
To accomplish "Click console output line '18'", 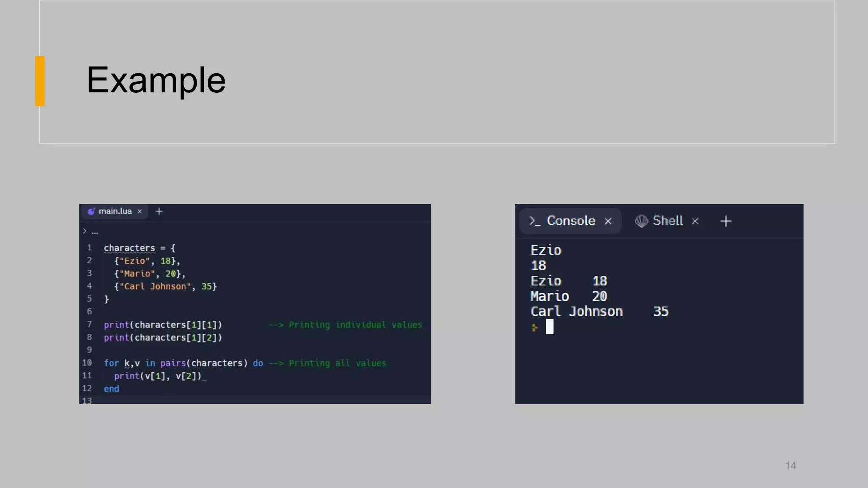I will (x=538, y=266).
